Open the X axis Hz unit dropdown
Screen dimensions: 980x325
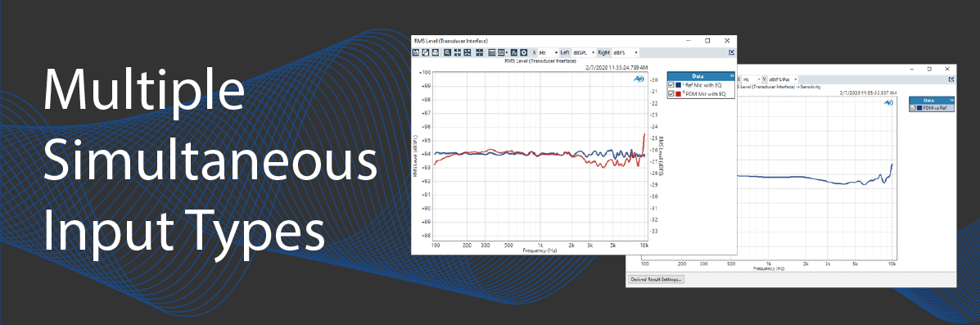pyautogui.click(x=548, y=52)
